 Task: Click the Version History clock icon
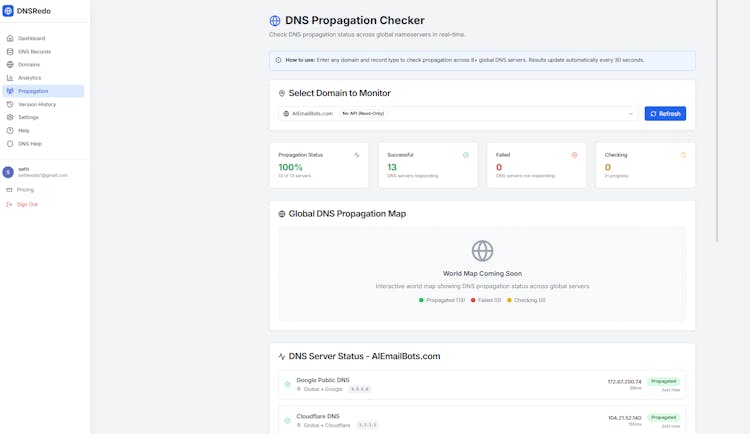pos(10,104)
